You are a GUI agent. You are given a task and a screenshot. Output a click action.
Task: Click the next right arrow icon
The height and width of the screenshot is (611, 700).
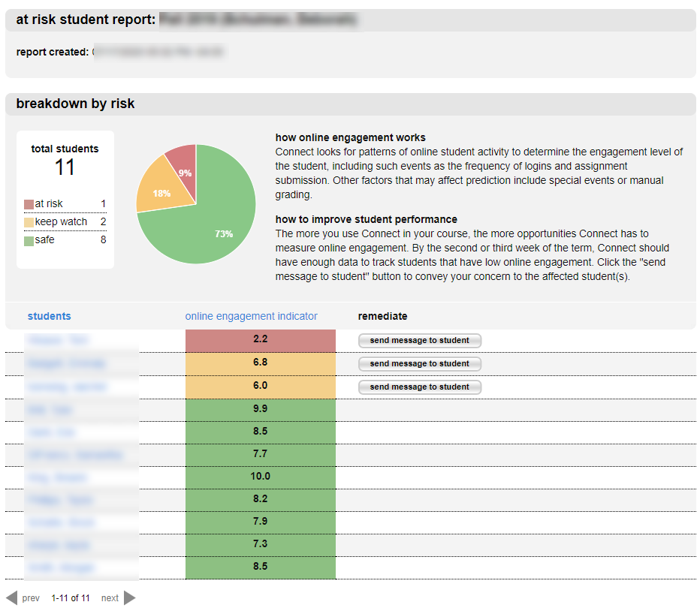(130, 598)
